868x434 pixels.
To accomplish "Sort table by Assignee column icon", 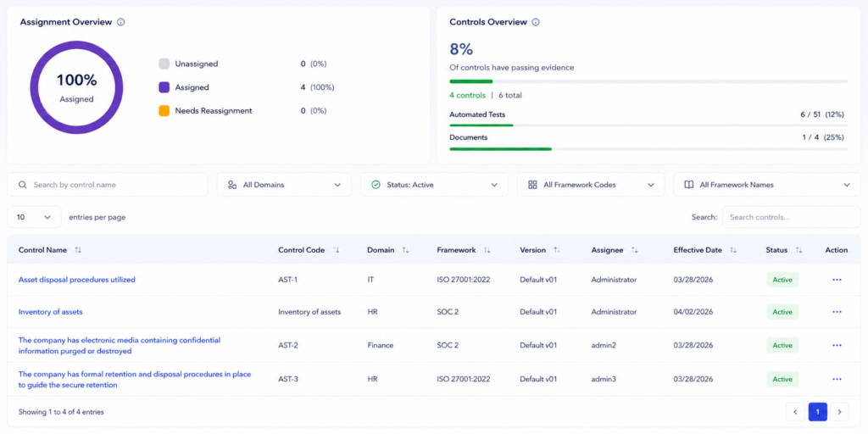I will (634, 250).
